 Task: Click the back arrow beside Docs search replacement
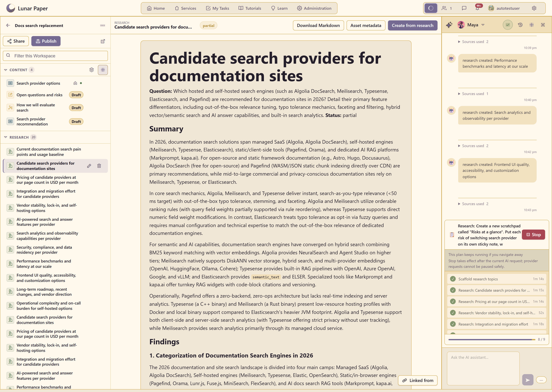coord(8,25)
